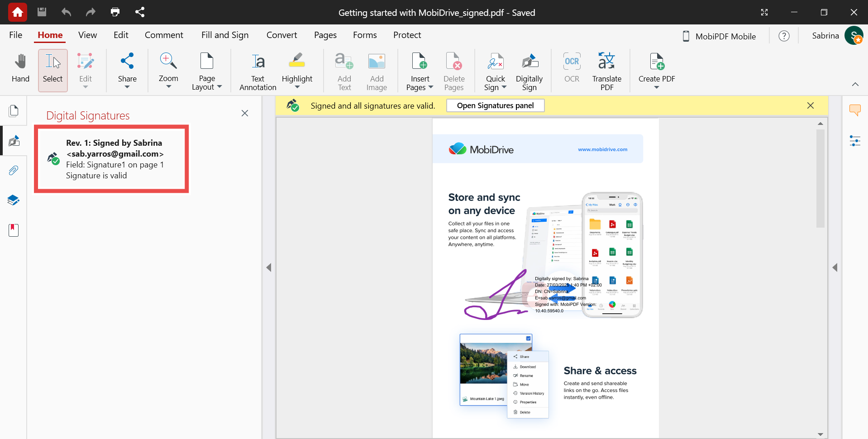Expand the Quick Sign dropdown
Viewport: 868px width, 439px height.
(x=504, y=87)
